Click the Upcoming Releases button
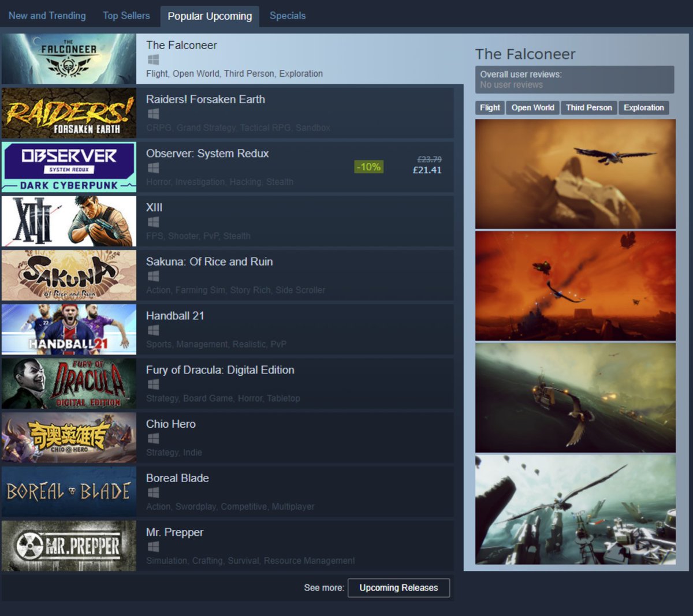The height and width of the screenshot is (616, 693). point(398,588)
